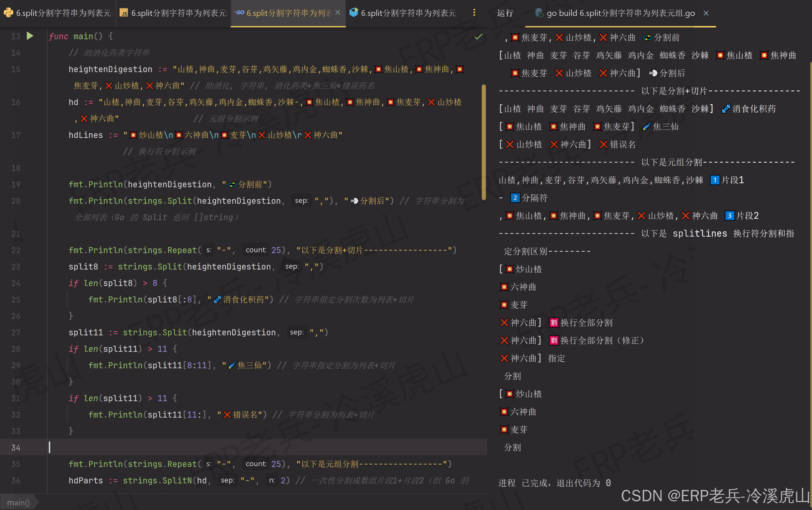812x510 pixels.
Task: Click '片段1' in the run output
Action: click(732, 180)
